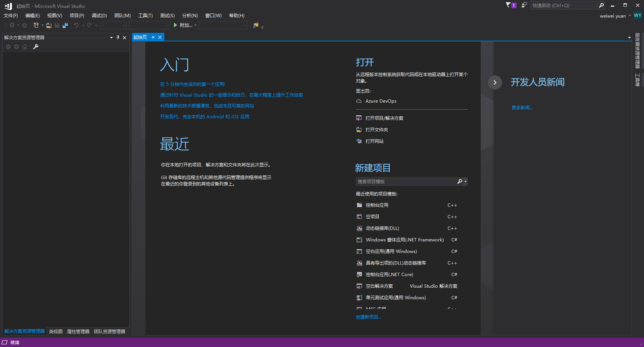Open the Redo history dropdown arrow
Screen dimensions: 644x347
coord(96,25)
